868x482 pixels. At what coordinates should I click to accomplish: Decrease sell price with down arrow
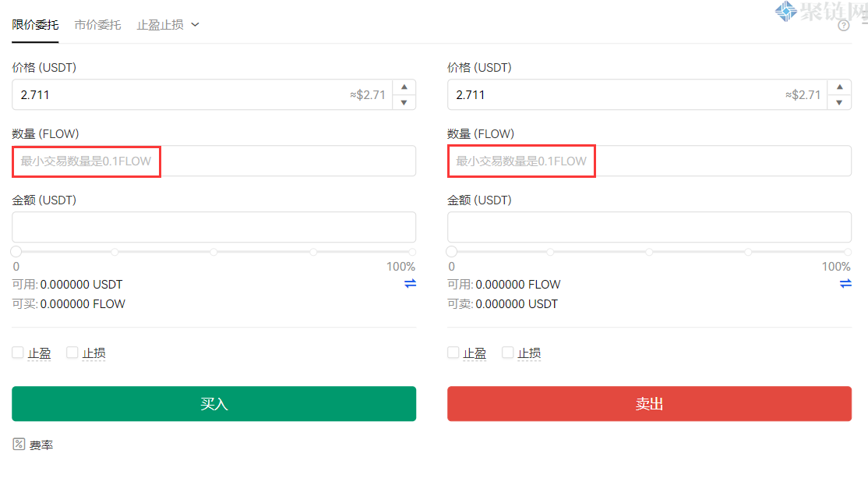pos(839,102)
